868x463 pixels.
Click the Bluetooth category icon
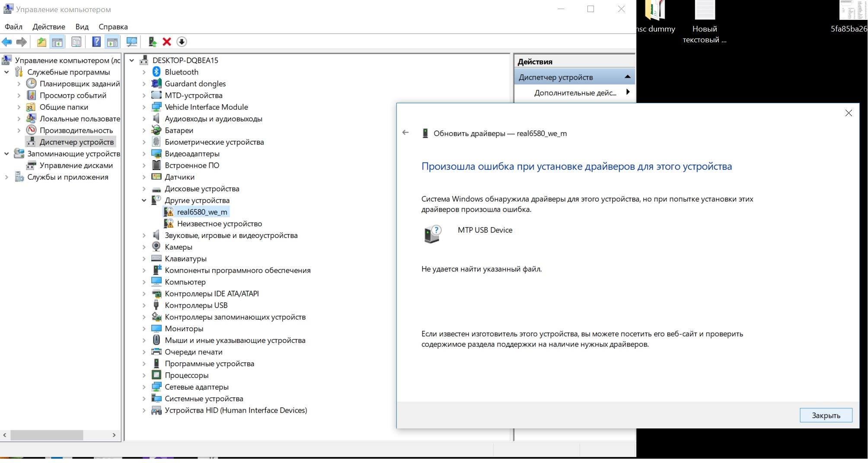pyautogui.click(x=156, y=72)
